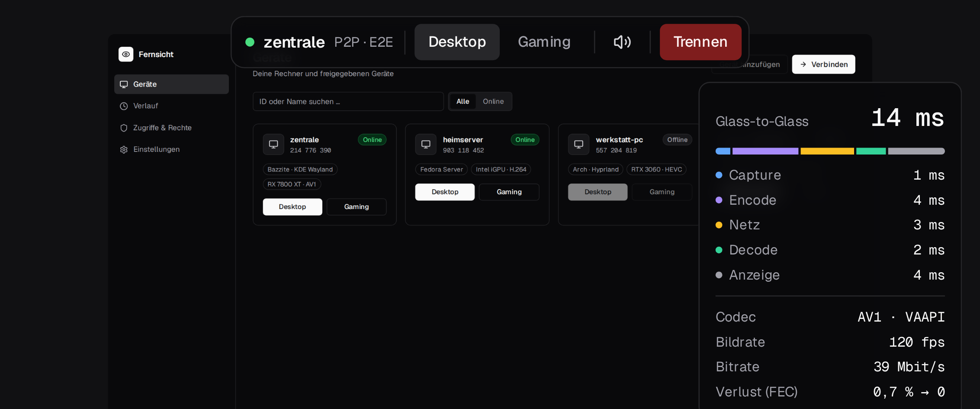Click the Intel iGPU · H.264 tag
Viewport: 980px width, 409px height.
(x=501, y=170)
